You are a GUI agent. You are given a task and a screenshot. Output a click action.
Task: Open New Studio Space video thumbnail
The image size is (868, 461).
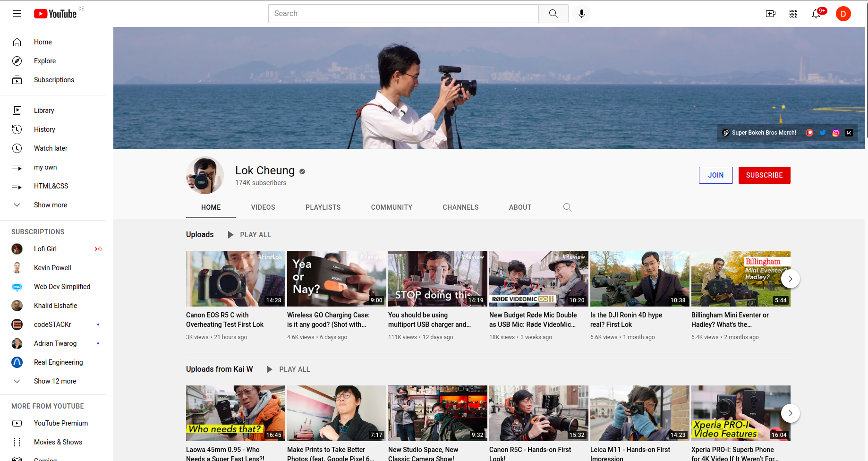click(x=438, y=413)
